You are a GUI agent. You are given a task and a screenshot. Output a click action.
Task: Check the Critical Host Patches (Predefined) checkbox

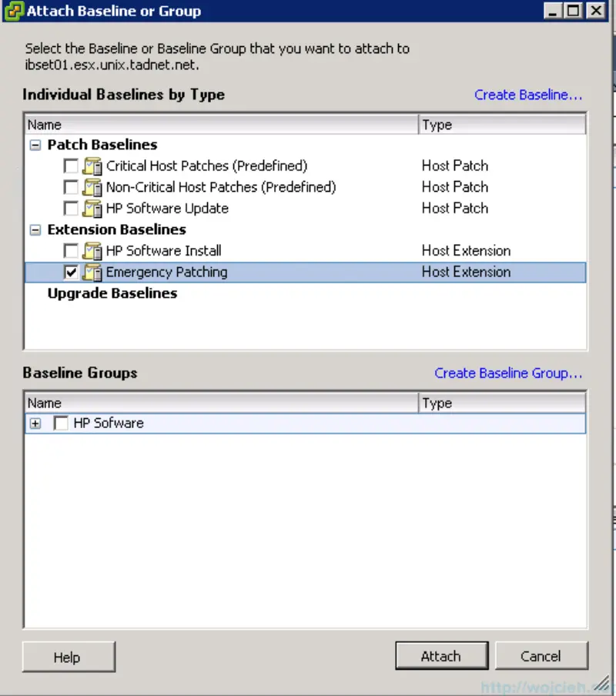(x=70, y=165)
